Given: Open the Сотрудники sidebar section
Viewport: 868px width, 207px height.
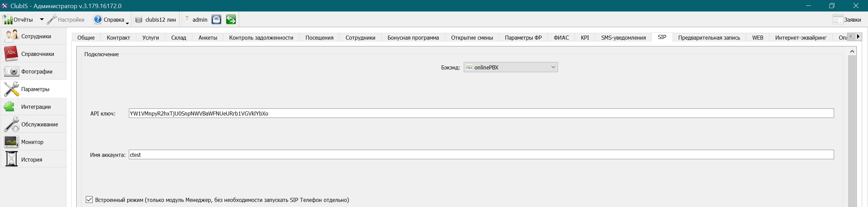Looking at the screenshot, I should [x=33, y=36].
